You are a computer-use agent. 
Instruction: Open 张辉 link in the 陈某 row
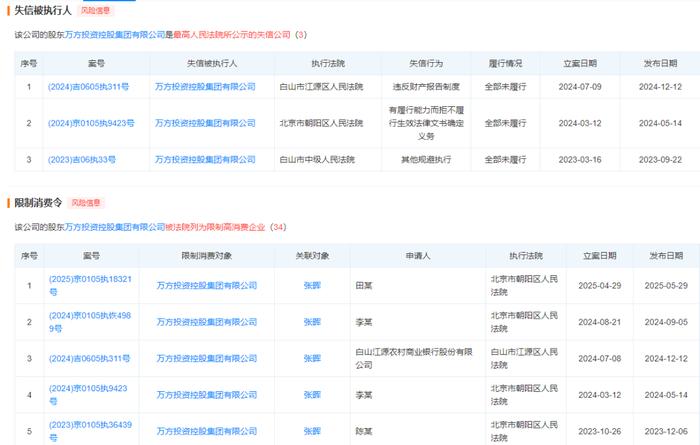312,431
